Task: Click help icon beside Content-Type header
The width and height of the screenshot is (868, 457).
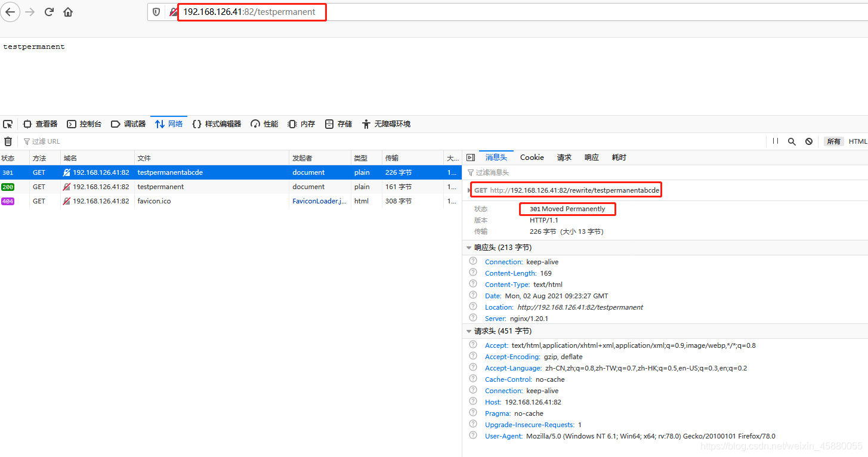Action: (473, 284)
